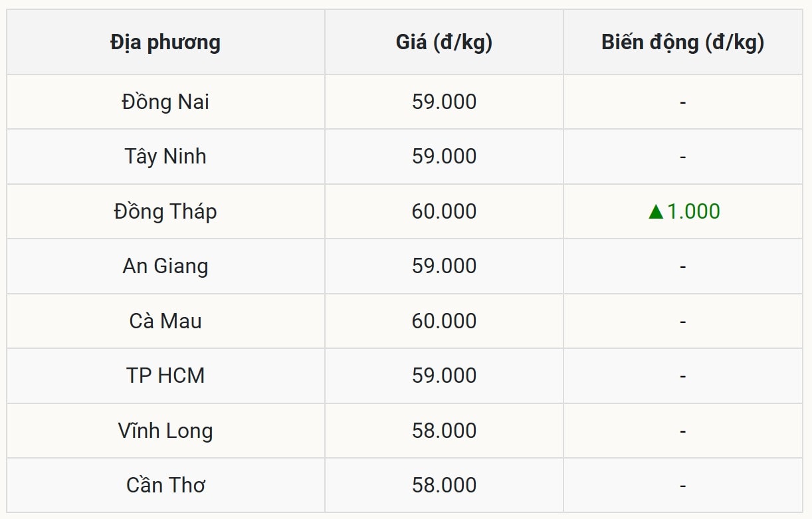Click the Địa phương column header

click(165, 43)
